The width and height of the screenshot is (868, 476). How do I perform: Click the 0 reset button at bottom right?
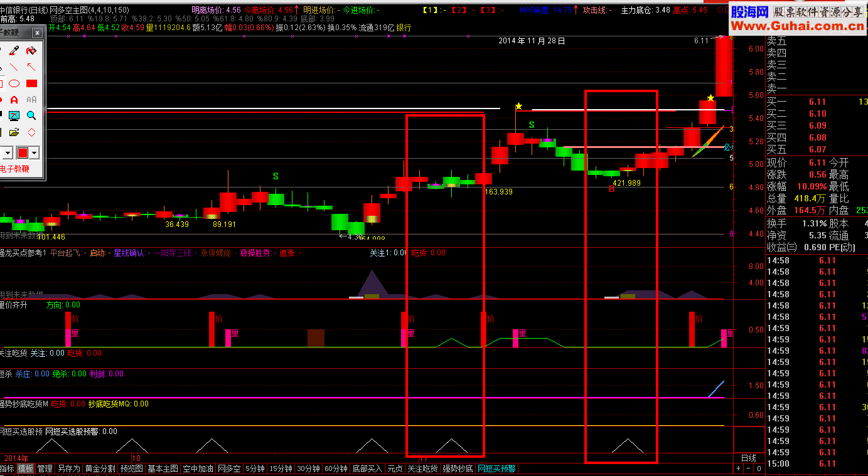tap(759, 468)
